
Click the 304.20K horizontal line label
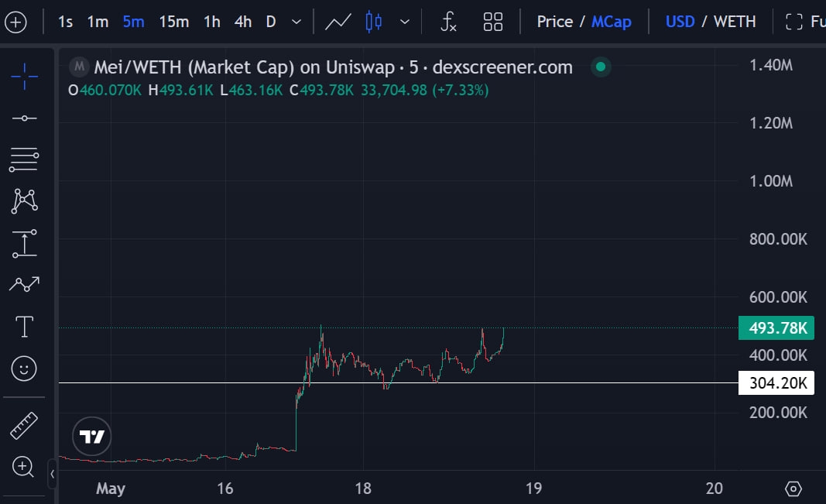[776, 383]
